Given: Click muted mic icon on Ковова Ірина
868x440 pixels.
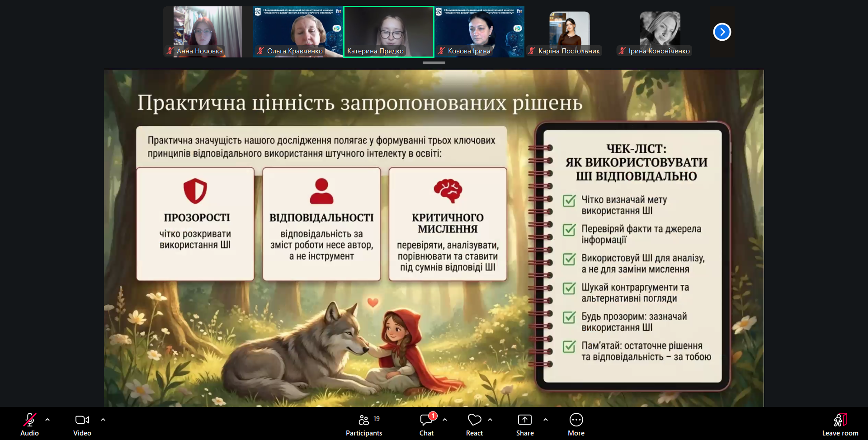Looking at the screenshot, I should click(441, 51).
